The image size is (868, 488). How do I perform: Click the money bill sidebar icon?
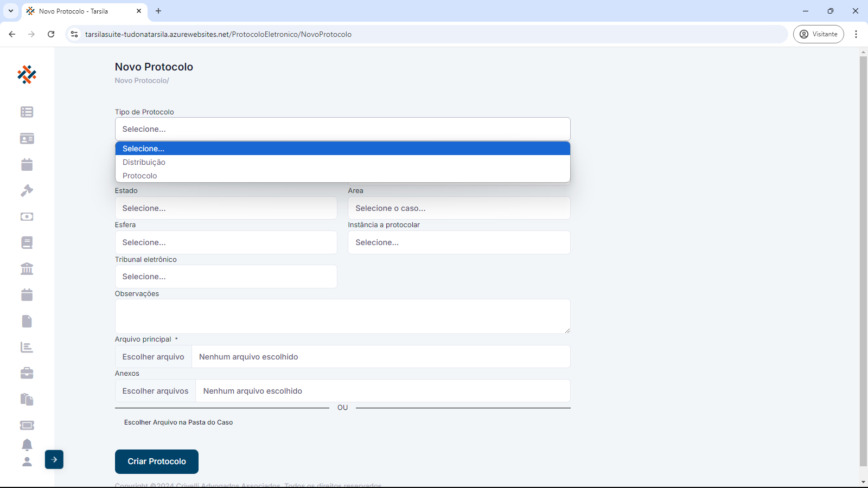click(27, 216)
